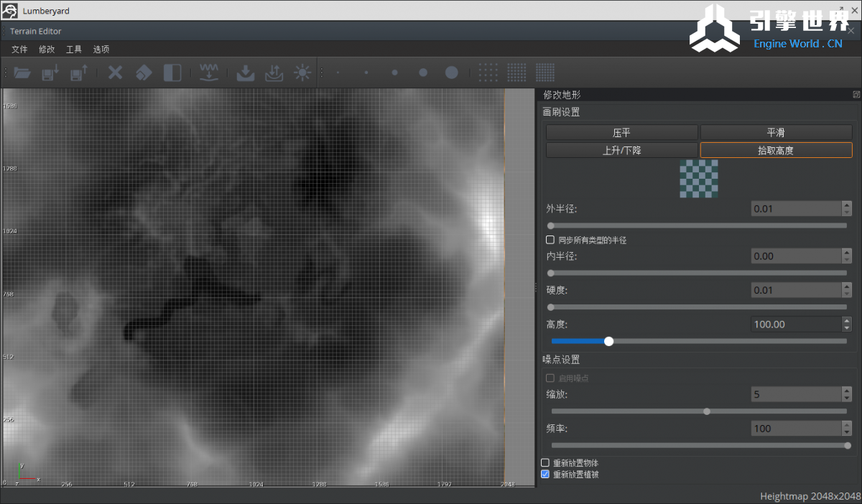This screenshot has width=862, height=504.
Task: Select the largest round brush size
Action: coord(451,73)
